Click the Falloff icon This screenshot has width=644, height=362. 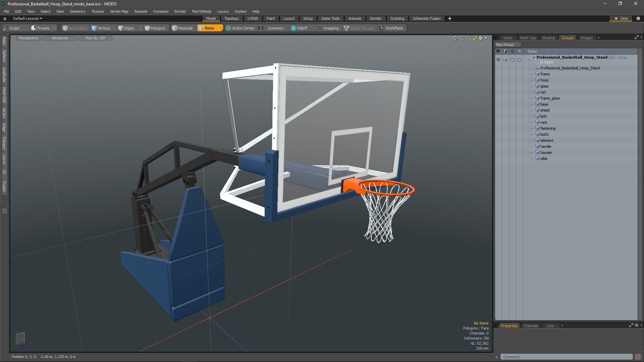click(293, 28)
